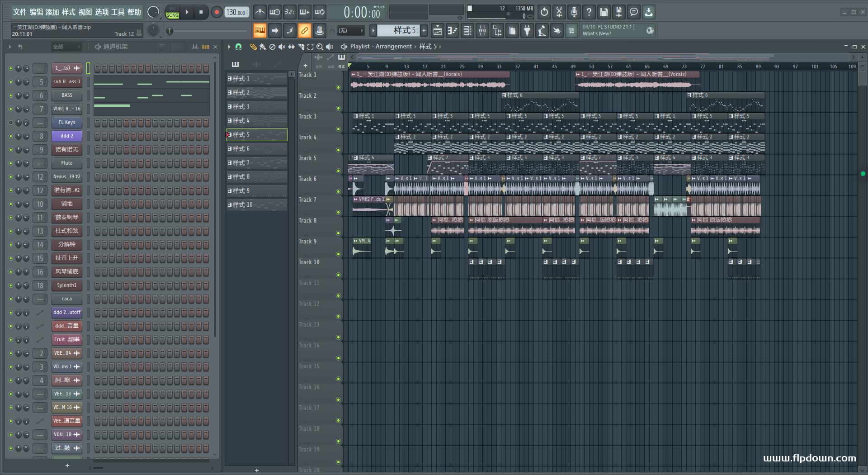The image size is (868, 475).
Task: Save project with the floppy disk icon
Action: point(604,12)
